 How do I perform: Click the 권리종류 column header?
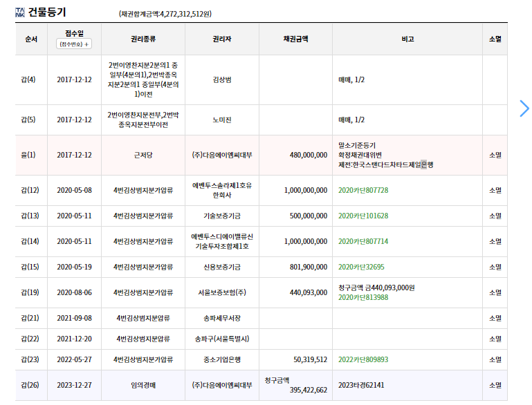(143, 39)
